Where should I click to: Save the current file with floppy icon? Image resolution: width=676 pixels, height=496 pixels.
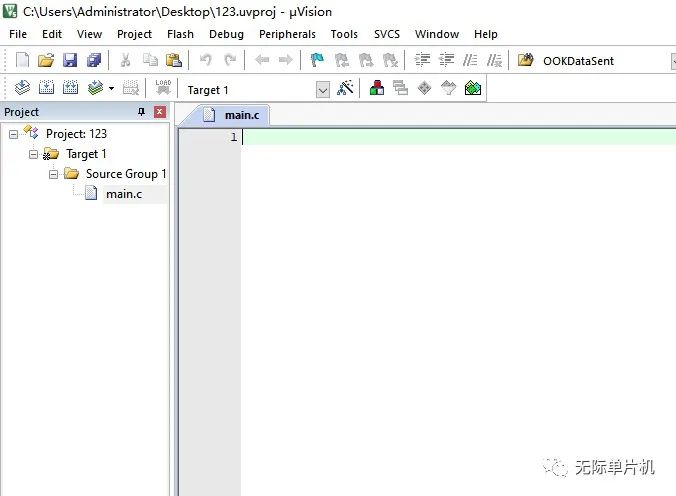point(69,60)
